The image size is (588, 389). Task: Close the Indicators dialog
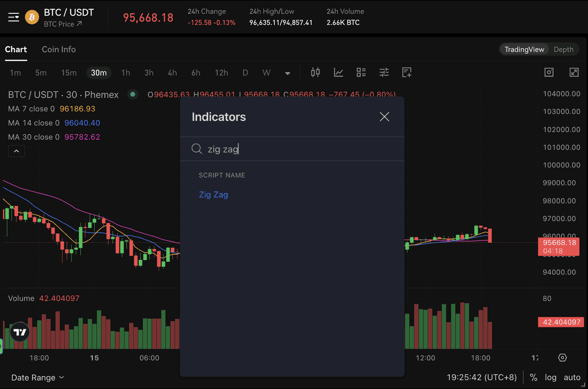(384, 117)
